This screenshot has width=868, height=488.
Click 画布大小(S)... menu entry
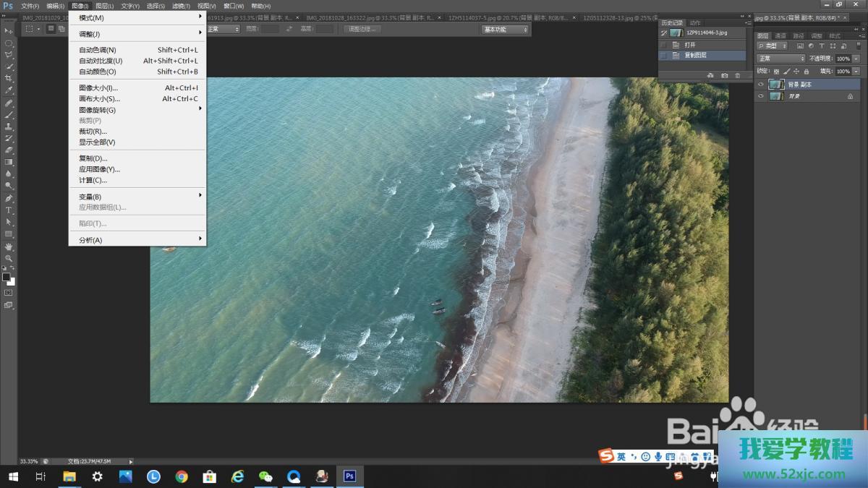pos(99,99)
